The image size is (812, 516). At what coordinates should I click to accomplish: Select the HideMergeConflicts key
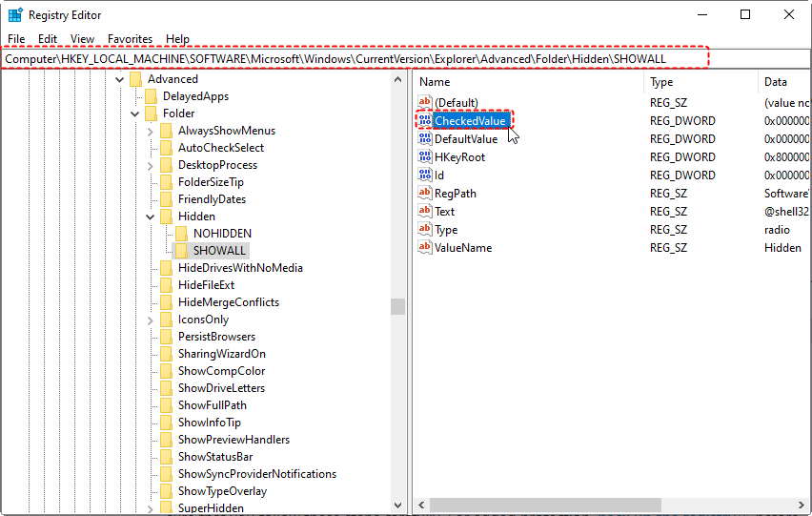(x=229, y=302)
